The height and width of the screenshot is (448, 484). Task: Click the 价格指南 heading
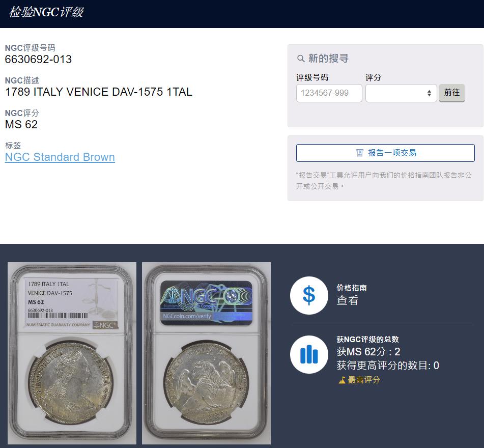coord(352,288)
